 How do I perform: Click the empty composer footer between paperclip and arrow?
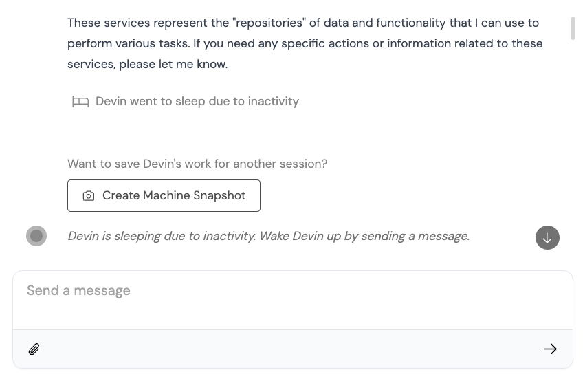click(x=291, y=349)
